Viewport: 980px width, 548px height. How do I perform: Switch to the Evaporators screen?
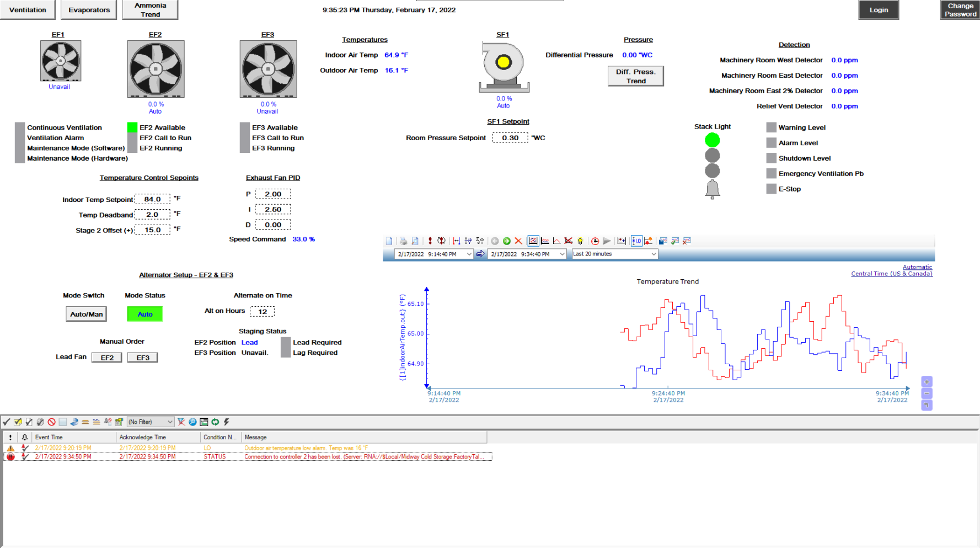[x=89, y=10]
